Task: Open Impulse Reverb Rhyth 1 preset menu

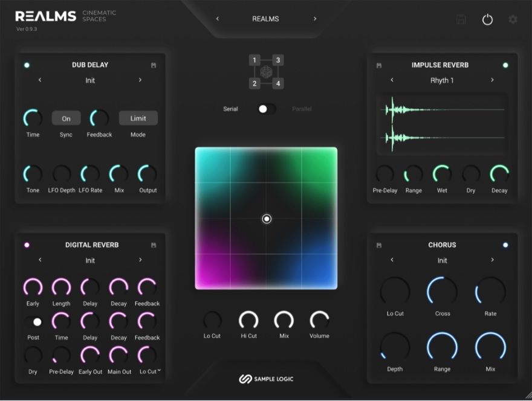Action: 442,80
